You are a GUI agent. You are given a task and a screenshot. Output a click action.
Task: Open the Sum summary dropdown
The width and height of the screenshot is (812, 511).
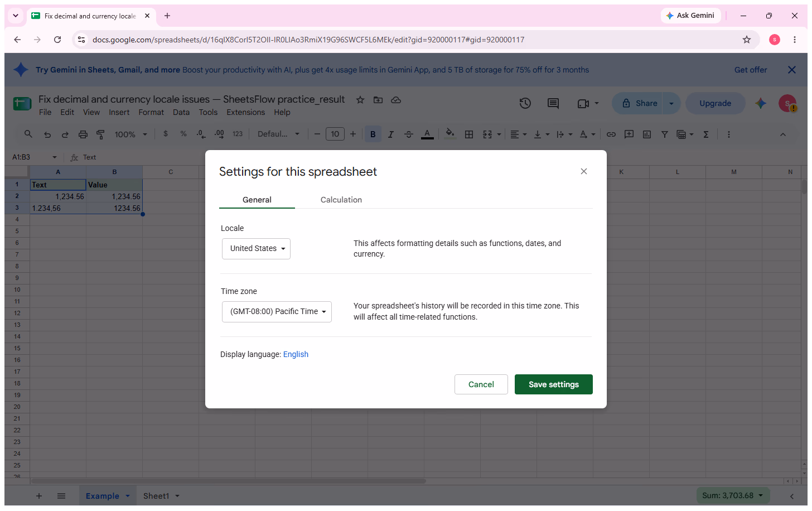pos(733,495)
